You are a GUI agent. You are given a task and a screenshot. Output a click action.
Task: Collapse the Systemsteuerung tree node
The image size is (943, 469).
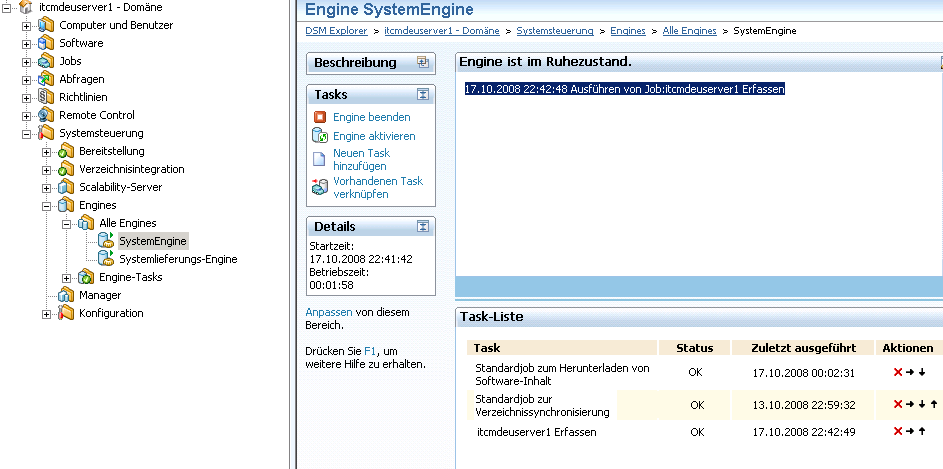click(x=27, y=133)
